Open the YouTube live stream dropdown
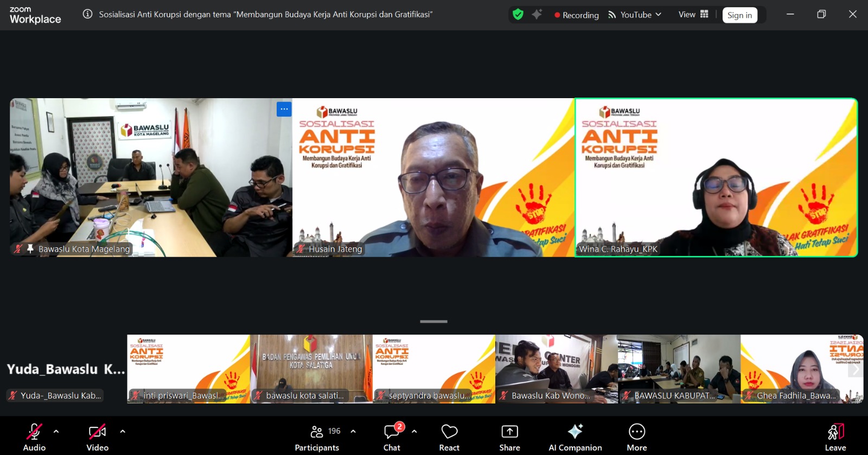This screenshot has width=868, height=455. tap(635, 15)
